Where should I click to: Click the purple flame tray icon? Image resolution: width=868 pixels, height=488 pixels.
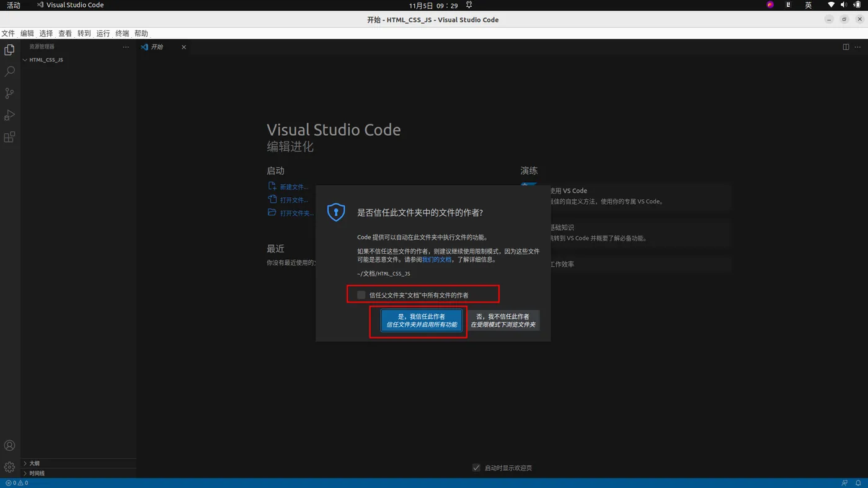click(x=770, y=5)
